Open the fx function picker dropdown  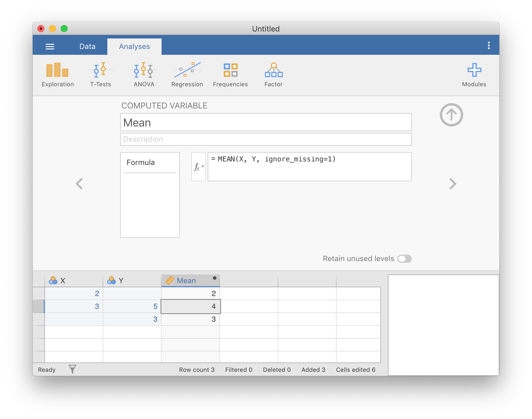pos(198,166)
